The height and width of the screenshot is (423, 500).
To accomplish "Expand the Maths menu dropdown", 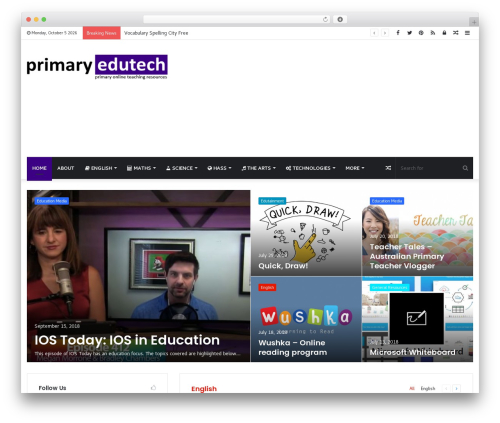I will [141, 168].
